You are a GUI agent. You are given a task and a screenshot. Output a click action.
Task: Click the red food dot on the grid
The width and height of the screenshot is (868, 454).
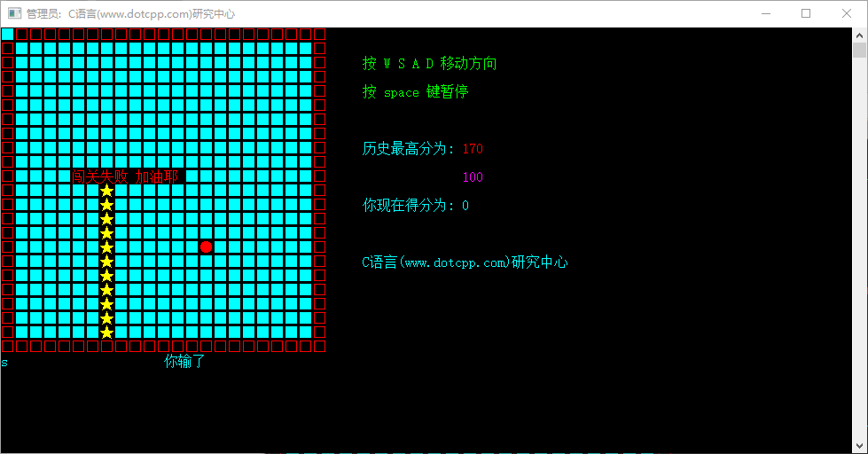coord(207,247)
